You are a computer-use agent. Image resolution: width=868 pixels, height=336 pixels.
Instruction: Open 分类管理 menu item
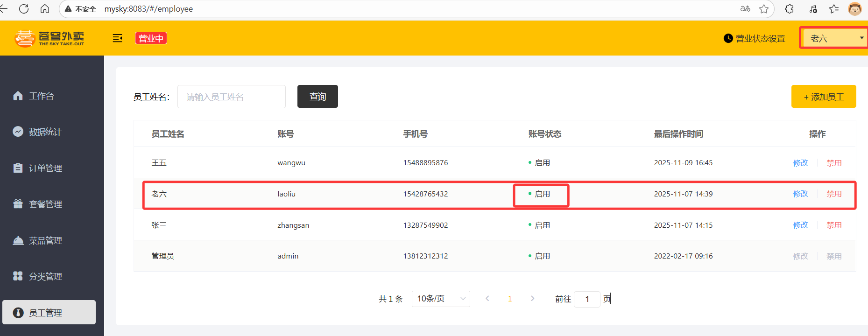tap(45, 276)
